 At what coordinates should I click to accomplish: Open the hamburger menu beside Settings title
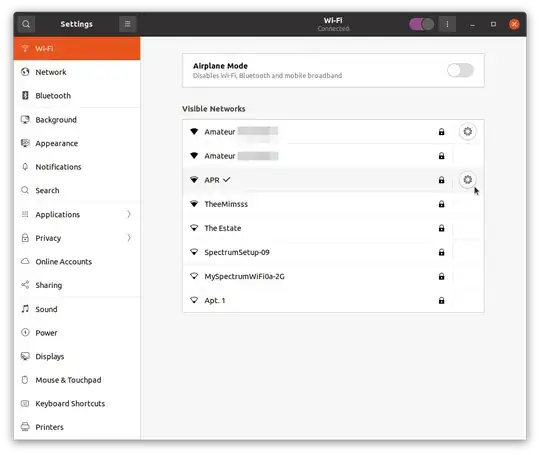pos(127,24)
